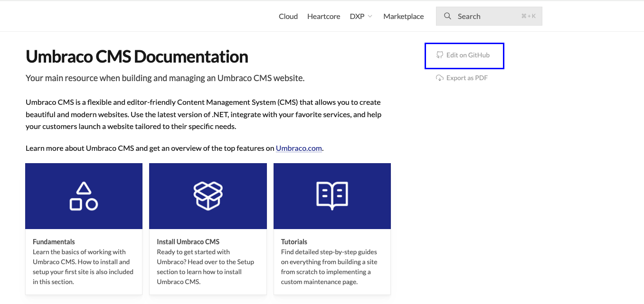Navigate to the Marketplace
The image size is (644, 304).
[403, 16]
